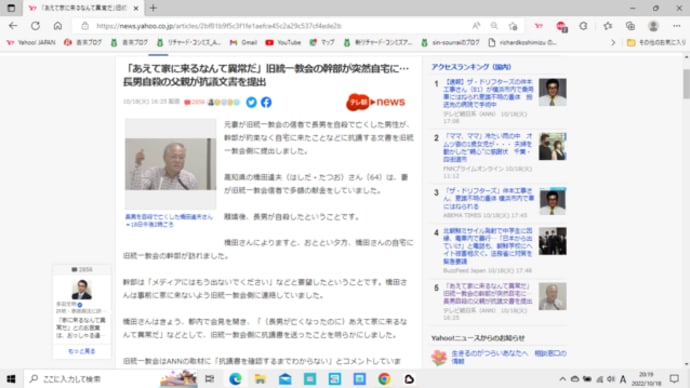Viewport: 690px width, 388px height.
Task: Open a new browser tab
Action: click(x=153, y=8)
